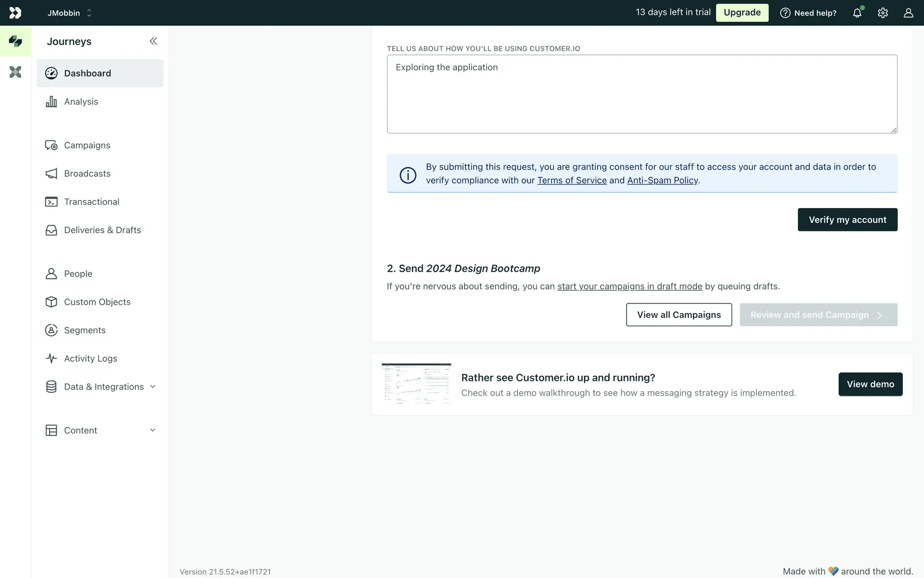Open the Segments sidebar item
924x578 pixels.
tap(85, 330)
